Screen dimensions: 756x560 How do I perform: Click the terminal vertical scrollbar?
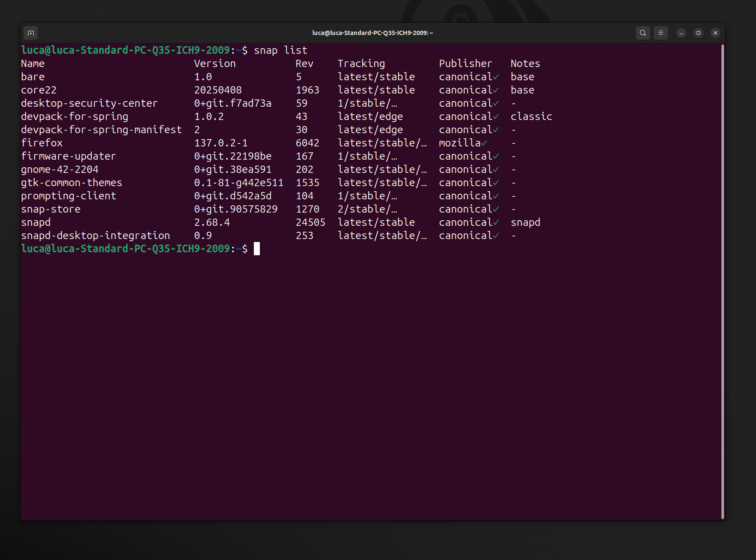pyautogui.click(x=723, y=282)
